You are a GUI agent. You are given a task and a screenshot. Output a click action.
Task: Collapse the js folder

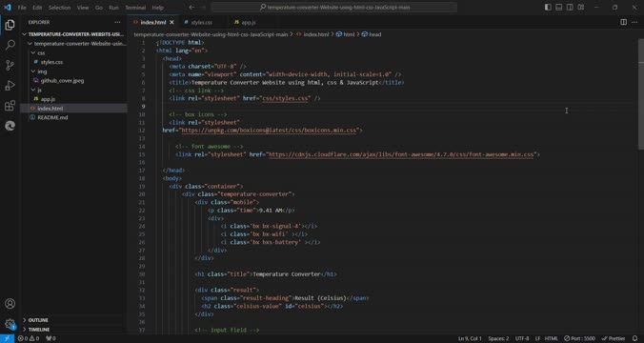tap(74, 90)
